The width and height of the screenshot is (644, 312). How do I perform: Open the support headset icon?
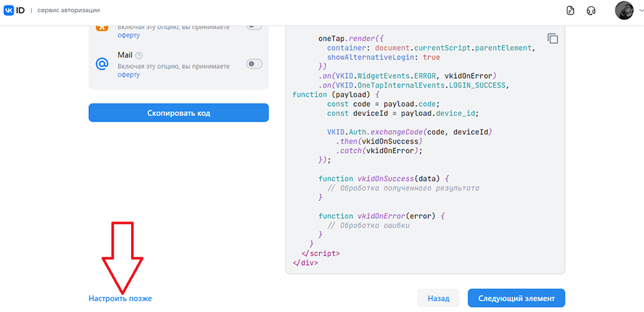click(x=592, y=10)
